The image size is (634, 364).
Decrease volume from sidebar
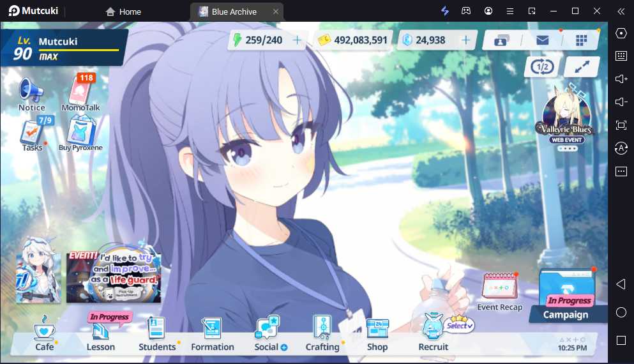point(621,102)
